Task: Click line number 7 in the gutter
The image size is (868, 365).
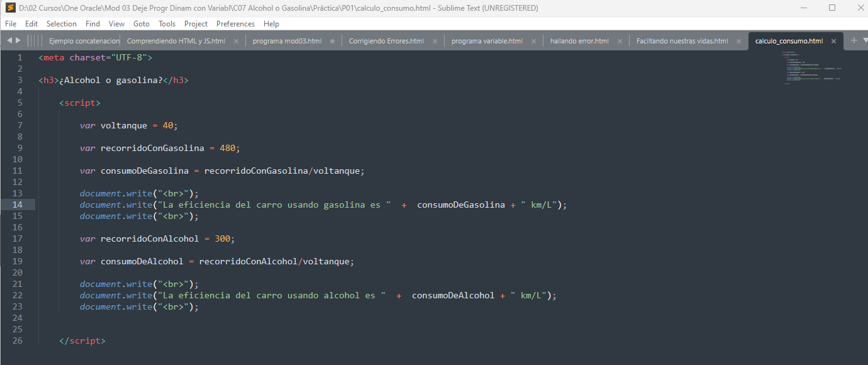Action: (x=19, y=125)
